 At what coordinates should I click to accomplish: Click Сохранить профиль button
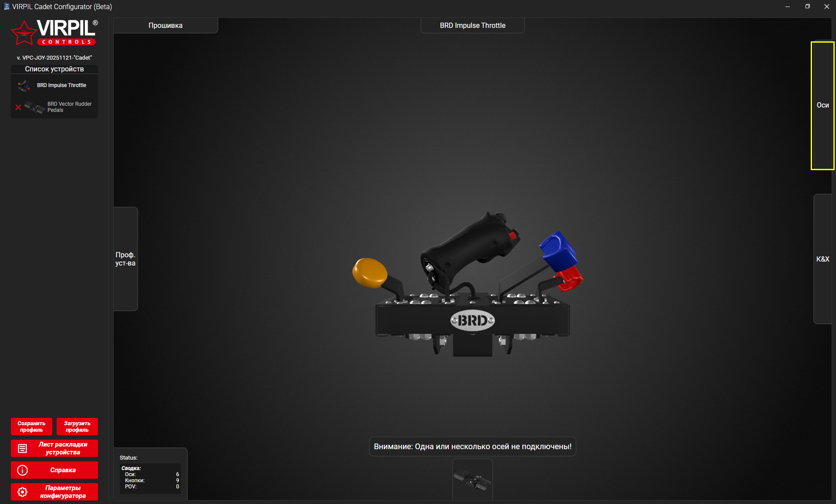coord(31,427)
